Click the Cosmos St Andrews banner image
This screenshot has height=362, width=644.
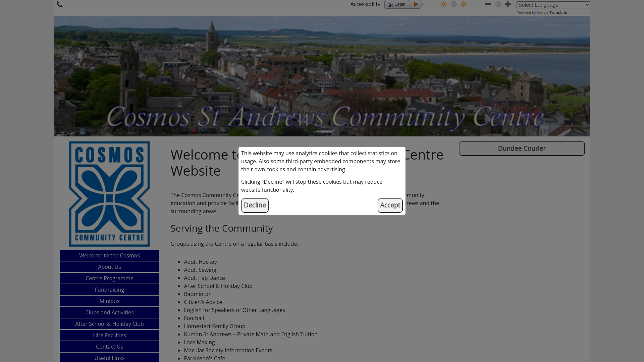[x=322, y=76]
